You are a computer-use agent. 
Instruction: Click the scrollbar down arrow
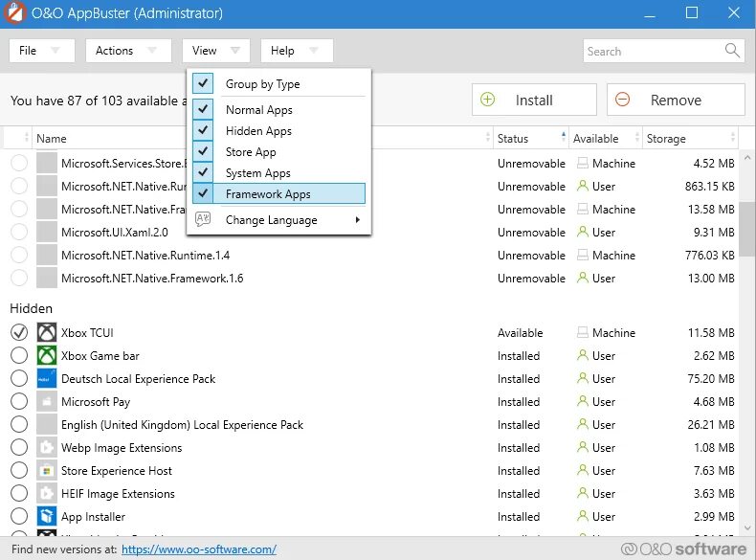coord(747,528)
